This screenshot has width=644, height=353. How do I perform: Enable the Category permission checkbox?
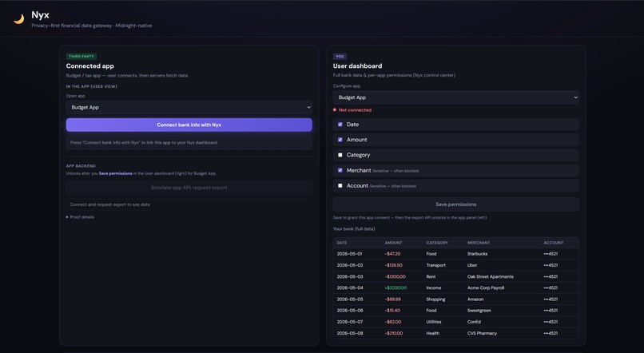pos(340,155)
